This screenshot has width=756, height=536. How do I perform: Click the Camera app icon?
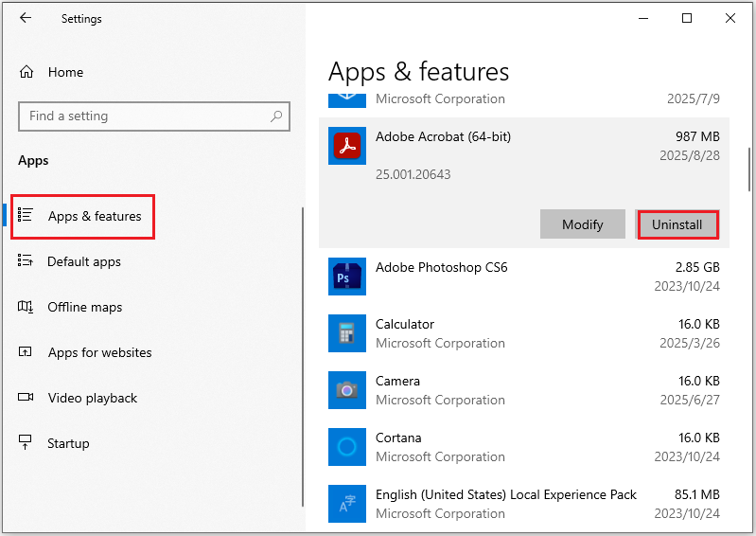pyautogui.click(x=347, y=390)
